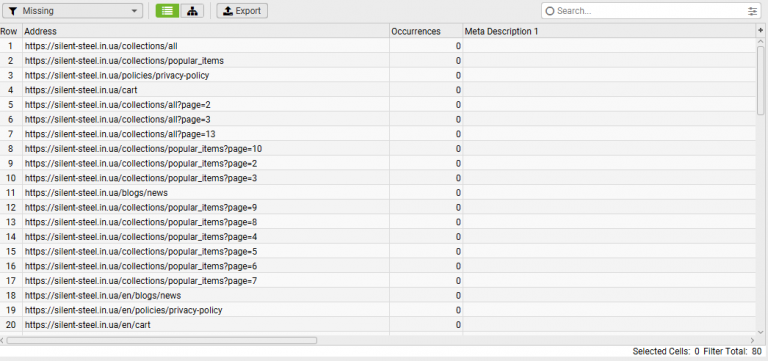Image resolution: width=768 pixels, height=361 pixels.
Task: Open the Missing filter dropdown
Action: [72, 11]
